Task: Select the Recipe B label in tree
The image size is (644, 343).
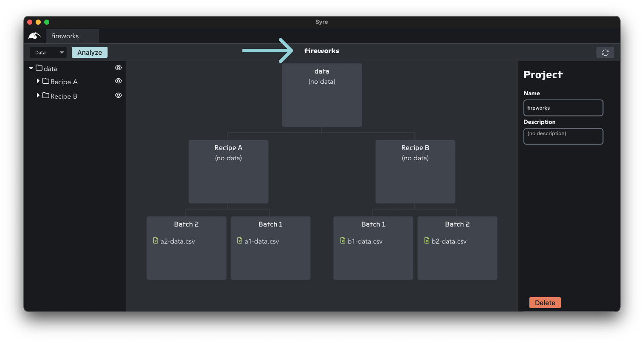Action: tap(64, 96)
